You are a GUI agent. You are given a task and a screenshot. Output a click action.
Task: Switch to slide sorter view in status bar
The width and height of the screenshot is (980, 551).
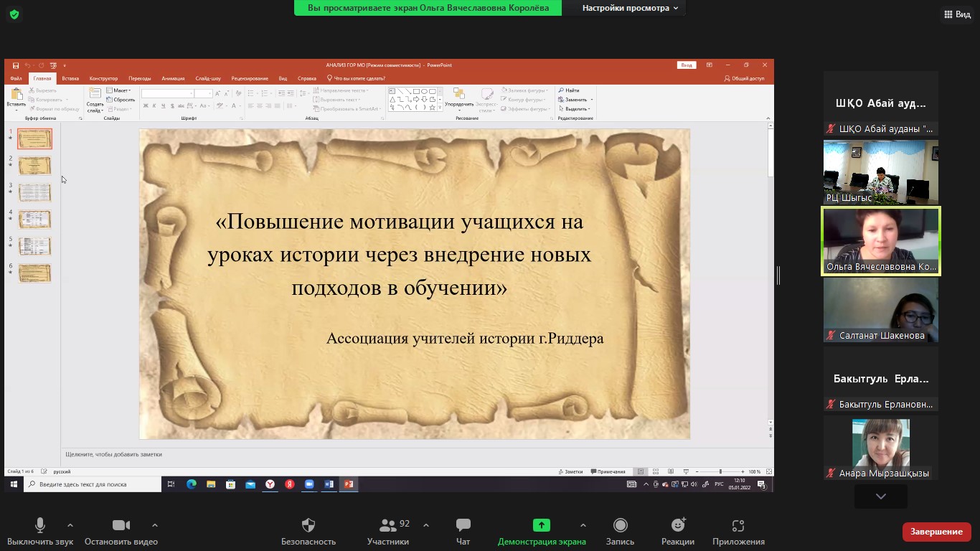pos(656,471)
